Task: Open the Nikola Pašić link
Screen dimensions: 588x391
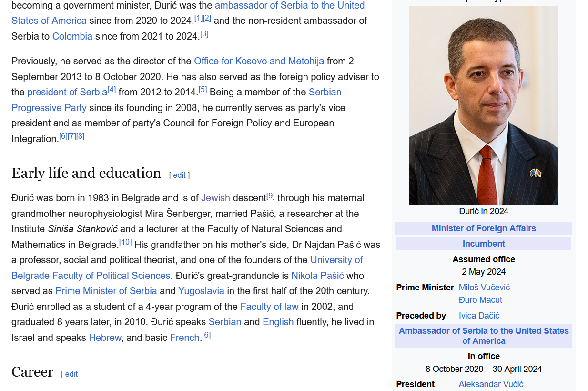Action: click(317, 276)
